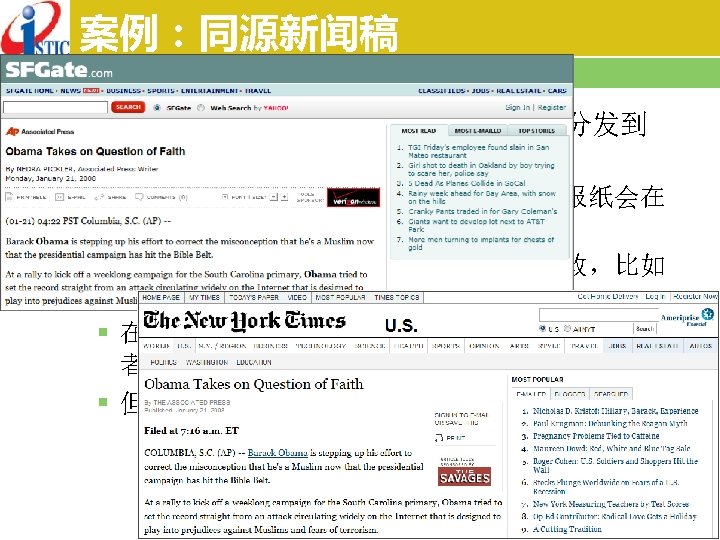The width and height of the screenshot is (720, 540).
Task: Open BUSINESS in SFGate nav bar
Action: 124,91
